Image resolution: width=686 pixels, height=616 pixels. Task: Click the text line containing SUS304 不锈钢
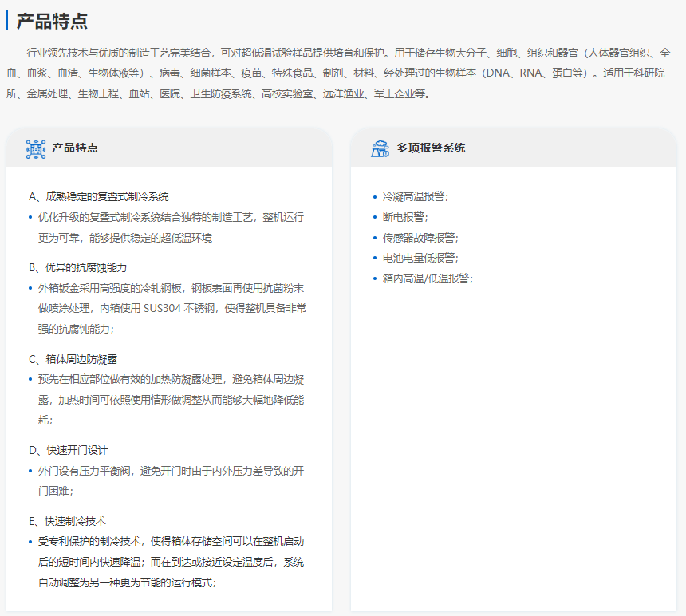click(172, 309)
